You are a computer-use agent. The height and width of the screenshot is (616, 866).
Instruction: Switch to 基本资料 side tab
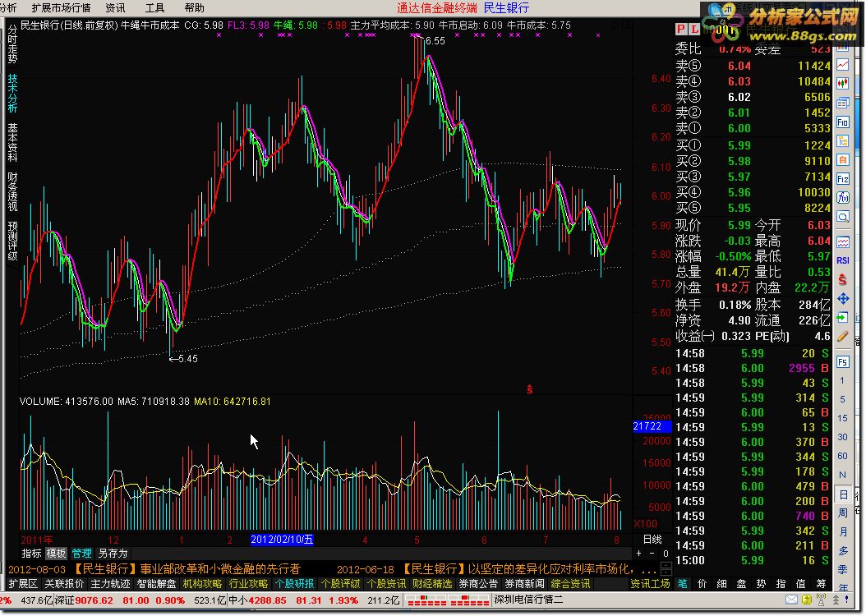pos(12,142)
